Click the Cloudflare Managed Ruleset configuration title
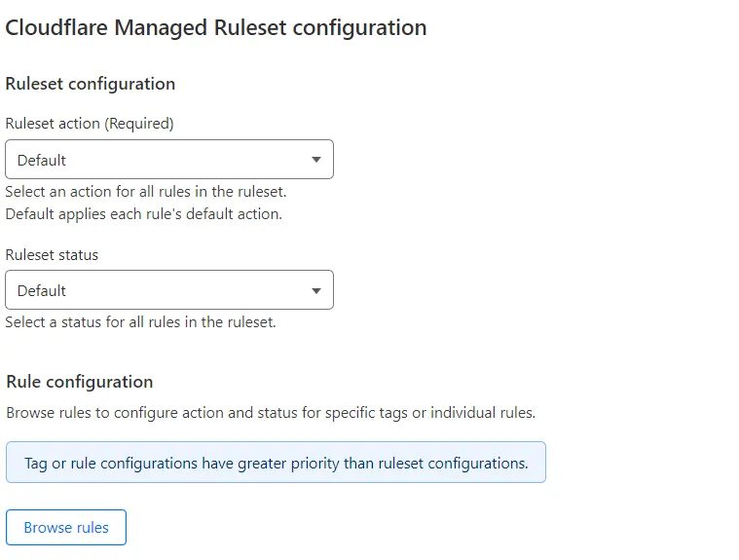Viewport: 739px width, 560px height. pos(215,27)
